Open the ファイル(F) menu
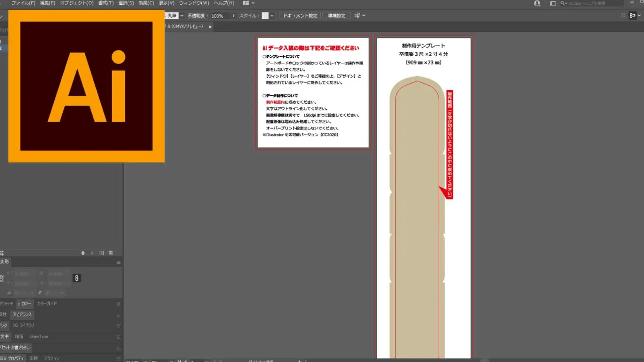The image size is (644, 362). (23, 3)
